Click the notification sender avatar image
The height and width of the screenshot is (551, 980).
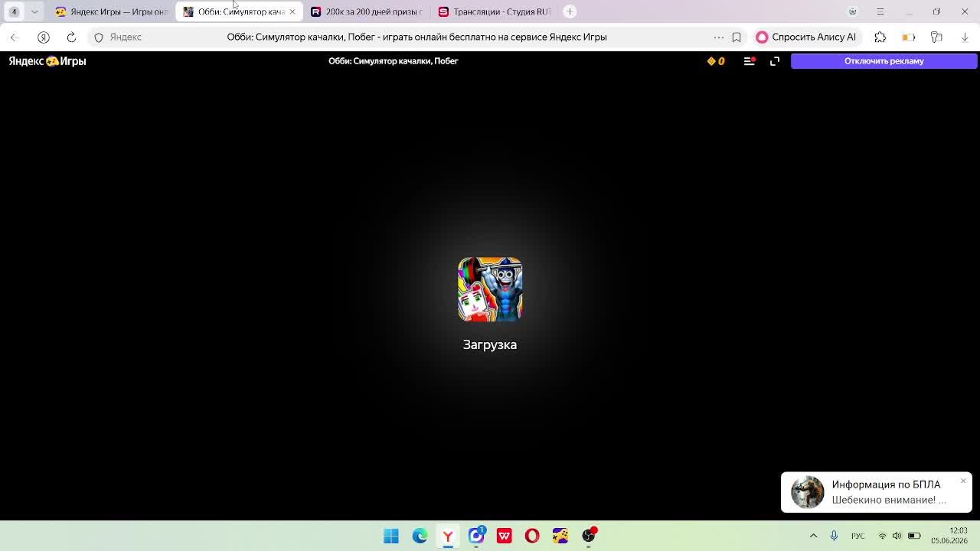pyautogui.click(x=807, y=492)
